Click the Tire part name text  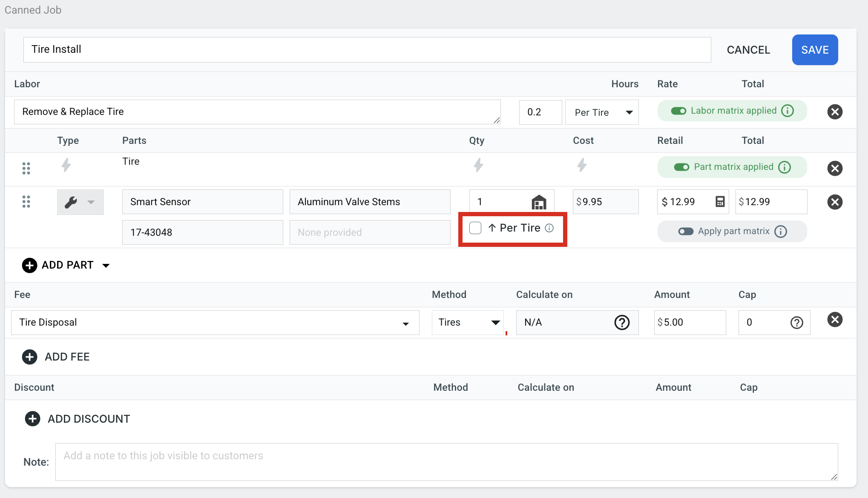[131, 162]
